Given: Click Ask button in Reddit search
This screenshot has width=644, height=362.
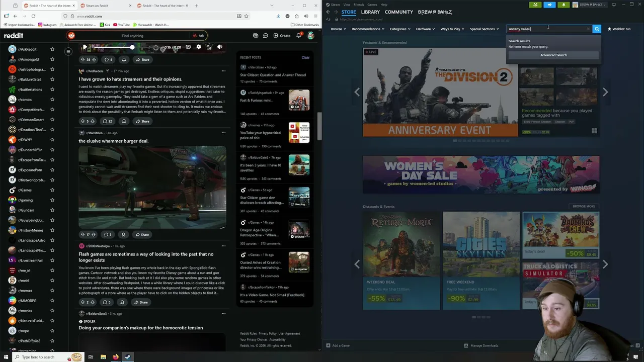Looking at the screenshot, I should (x=198, y=36).
